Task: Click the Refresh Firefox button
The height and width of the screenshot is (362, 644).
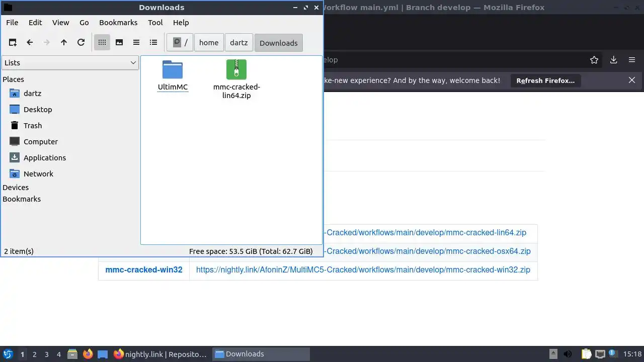Action: [x=545, y=80]
